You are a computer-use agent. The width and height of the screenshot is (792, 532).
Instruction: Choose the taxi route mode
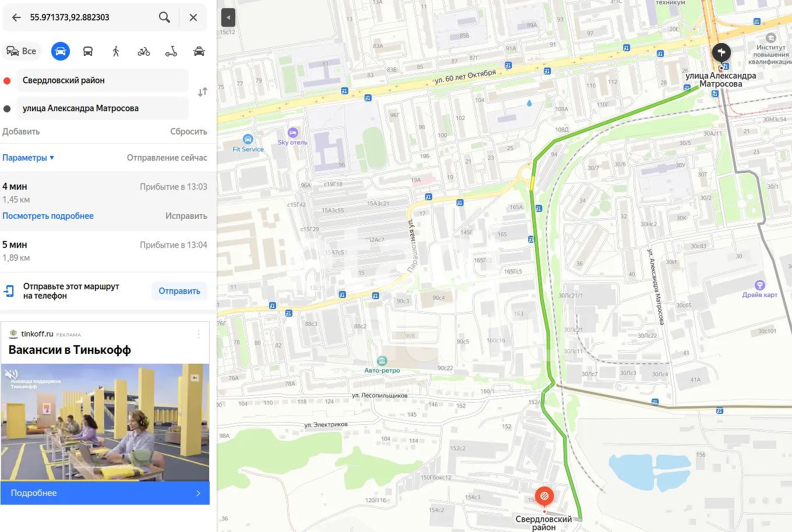tap(199, 51)
